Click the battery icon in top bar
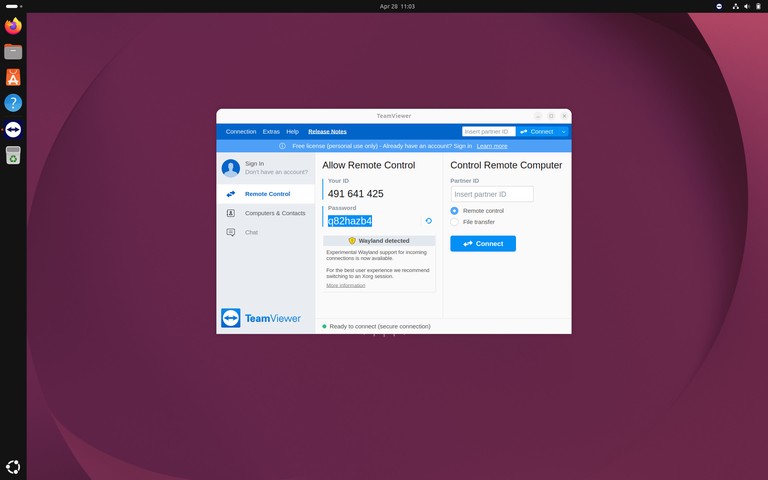 tap(758, 6)
